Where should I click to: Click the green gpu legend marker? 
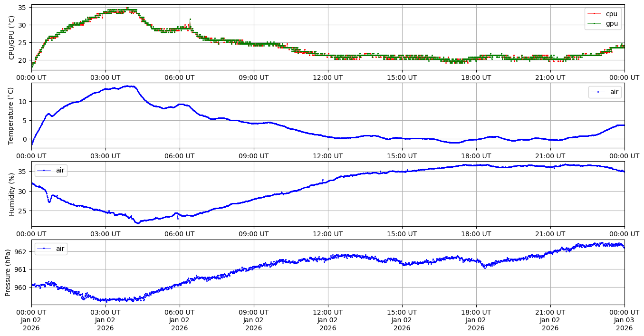tap(595, 23)
